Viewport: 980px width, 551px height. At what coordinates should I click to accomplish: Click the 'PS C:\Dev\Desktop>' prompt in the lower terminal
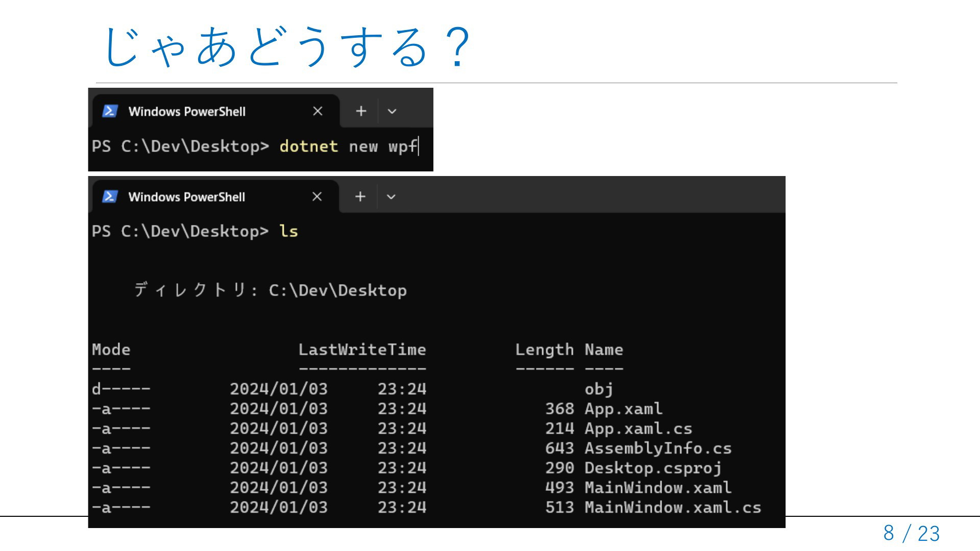[x=180, y=232]
